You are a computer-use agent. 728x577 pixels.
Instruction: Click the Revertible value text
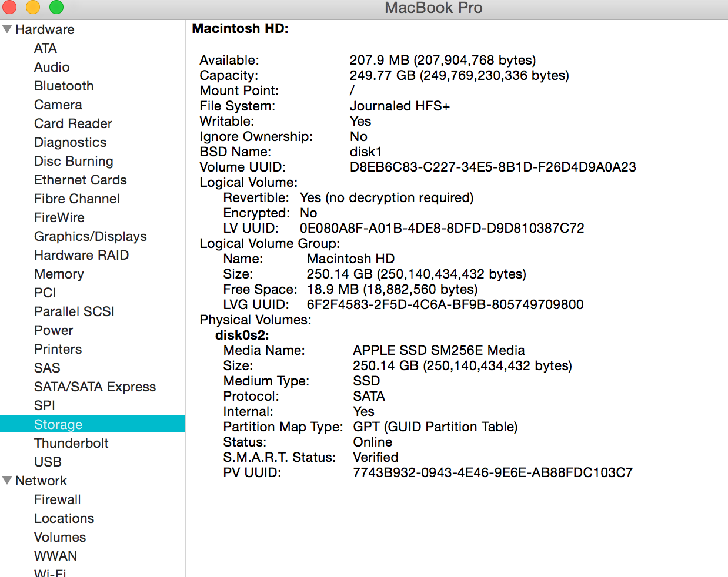point(386,197)
